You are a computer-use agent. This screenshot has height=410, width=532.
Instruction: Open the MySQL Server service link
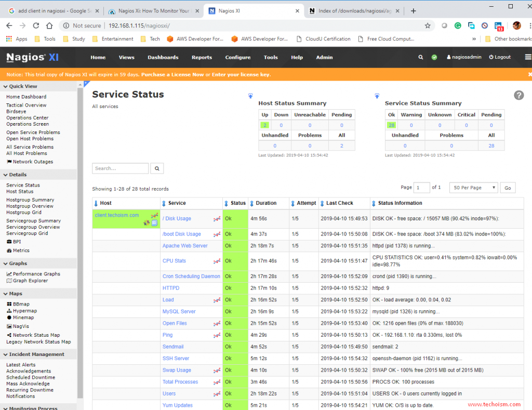(179, 312)
